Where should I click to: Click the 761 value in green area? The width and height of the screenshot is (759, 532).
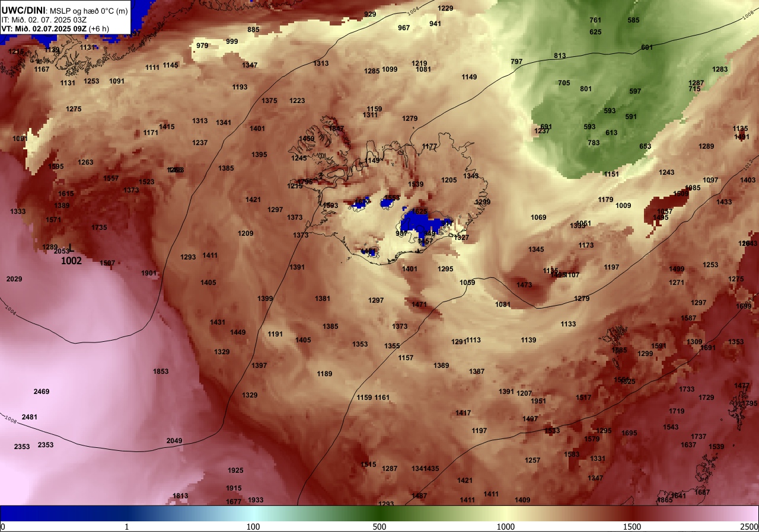click(595, 20)
